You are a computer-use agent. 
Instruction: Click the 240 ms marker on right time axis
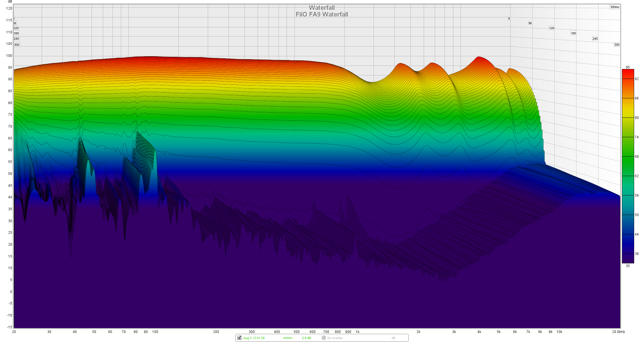click(x=595, y=39)
